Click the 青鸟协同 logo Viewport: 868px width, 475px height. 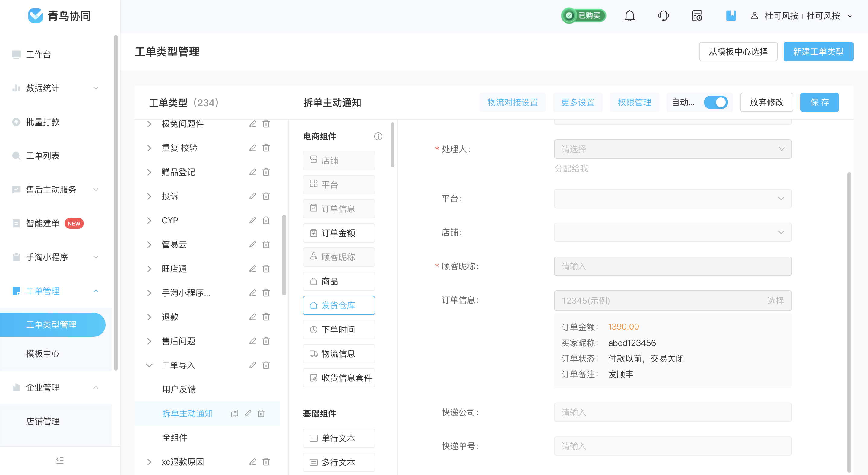tap(59, 15)
